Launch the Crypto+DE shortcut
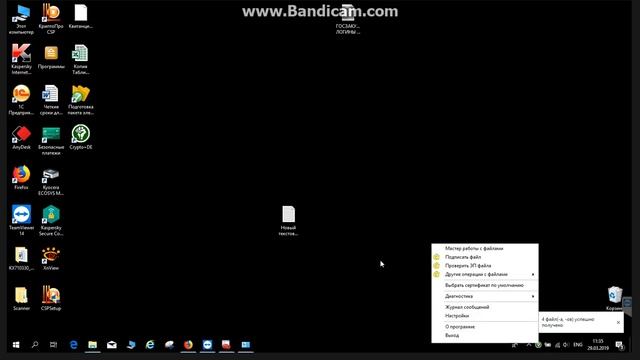The width and height of the screenshot is (640, 360). pyautogui.click(x=80, y=137)
